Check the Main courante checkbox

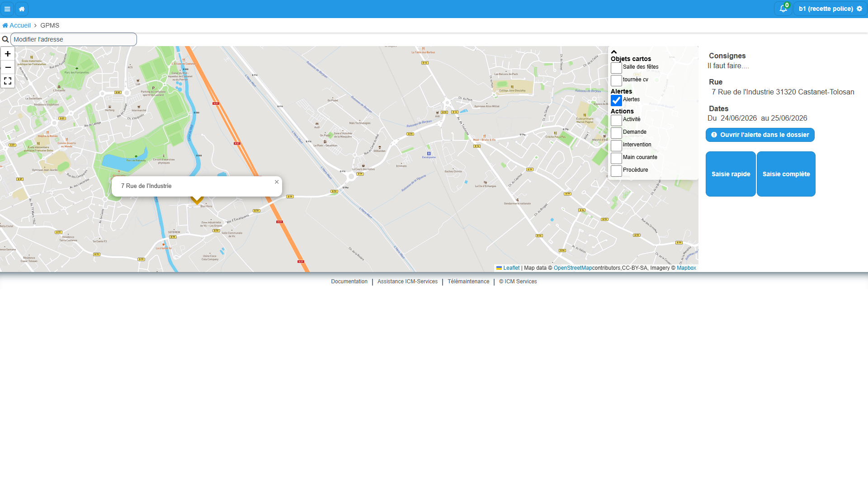(616, 158)
